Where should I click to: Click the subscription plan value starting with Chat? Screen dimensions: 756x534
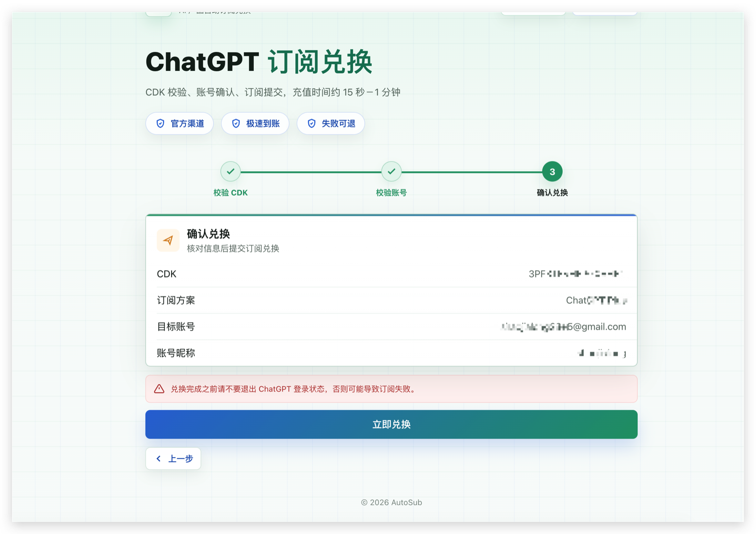[x=596, y=300]
